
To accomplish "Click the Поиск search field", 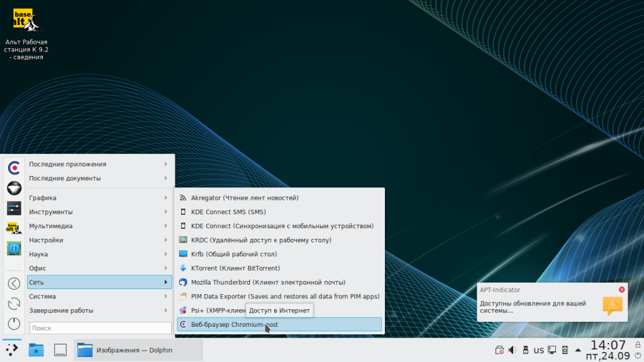I will click(x=100, y=328).
